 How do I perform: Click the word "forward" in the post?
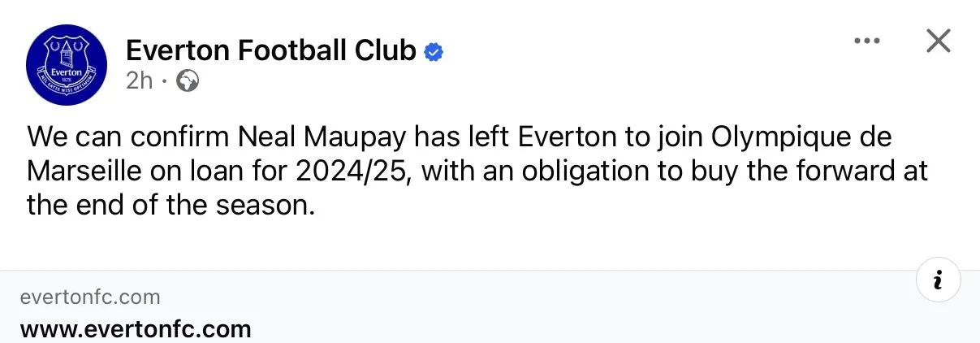[x=840, y=171]
